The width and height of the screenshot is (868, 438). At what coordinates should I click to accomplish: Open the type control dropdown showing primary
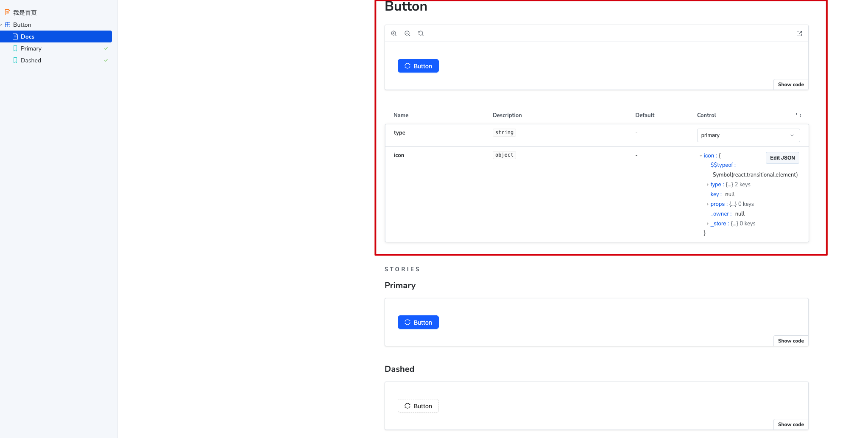coord(748,135)
